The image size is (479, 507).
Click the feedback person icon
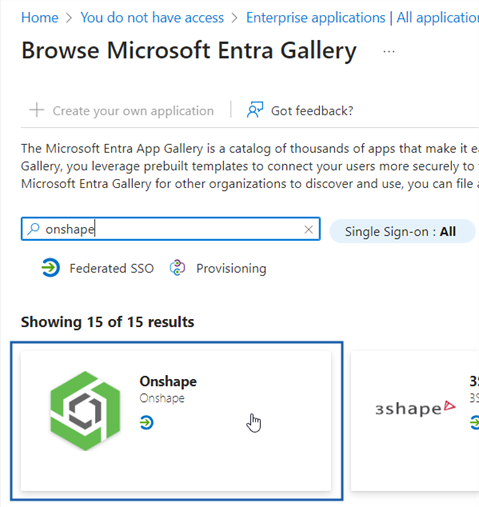(x=255, y=110)
